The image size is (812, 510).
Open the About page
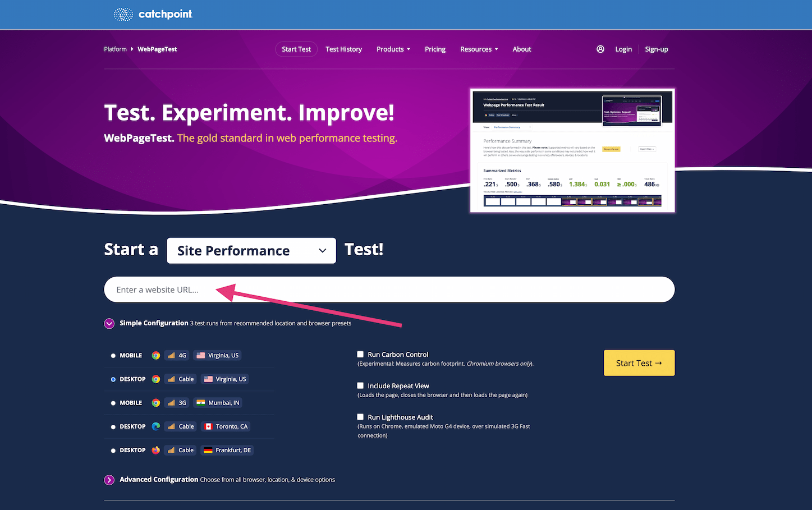coord(522,49)
